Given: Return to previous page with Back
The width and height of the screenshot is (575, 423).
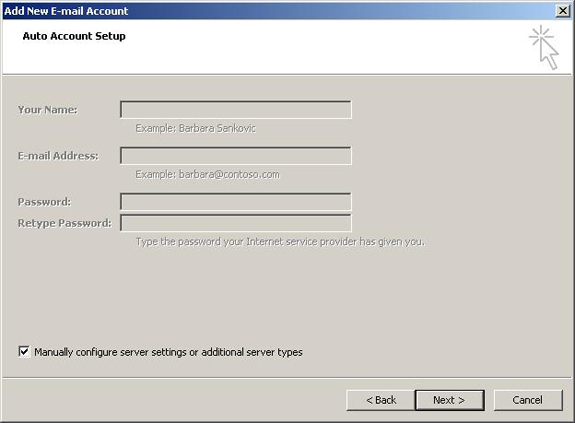Looking at the screenshot, I should 381,400.
